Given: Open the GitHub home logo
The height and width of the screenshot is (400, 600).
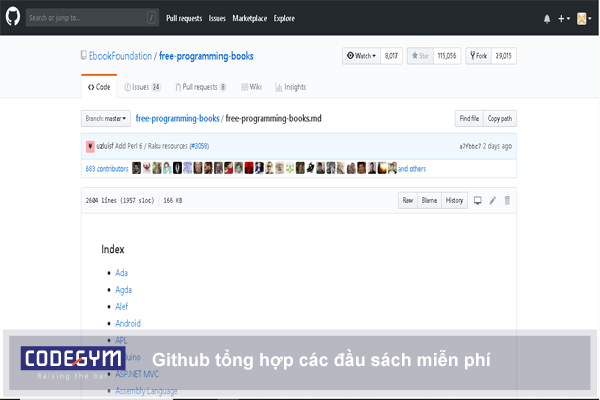Looking at the screenshot, I should tap(13, 17).
